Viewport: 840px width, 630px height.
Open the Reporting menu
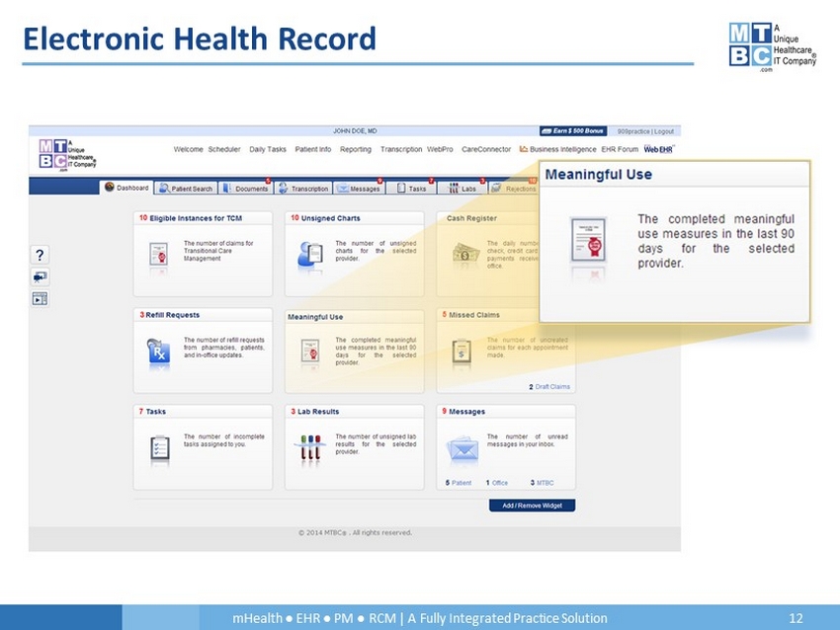pyautogui.click(x=355, y=149)
